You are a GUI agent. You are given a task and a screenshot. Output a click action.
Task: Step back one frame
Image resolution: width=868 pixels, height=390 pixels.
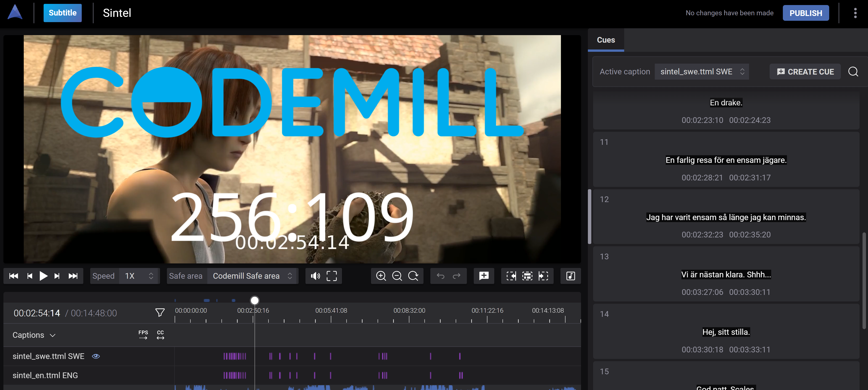click(x=30, y=276)
